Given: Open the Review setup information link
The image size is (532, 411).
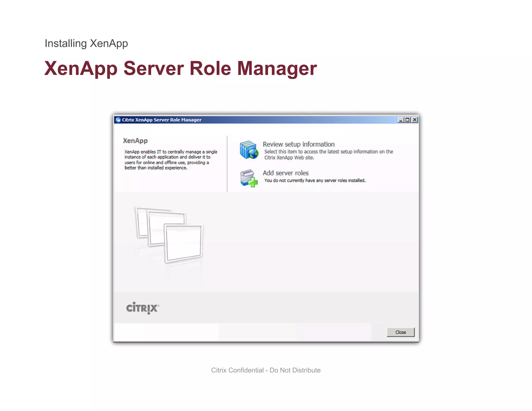Looking at the screenshot, I should click(x=298, y=144).
